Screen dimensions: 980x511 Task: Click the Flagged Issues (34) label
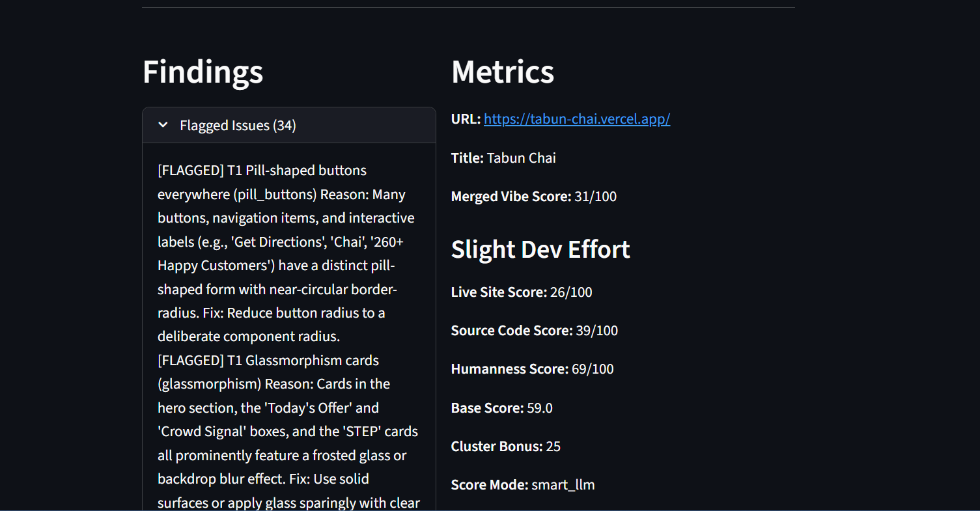(x=238, y=125)
